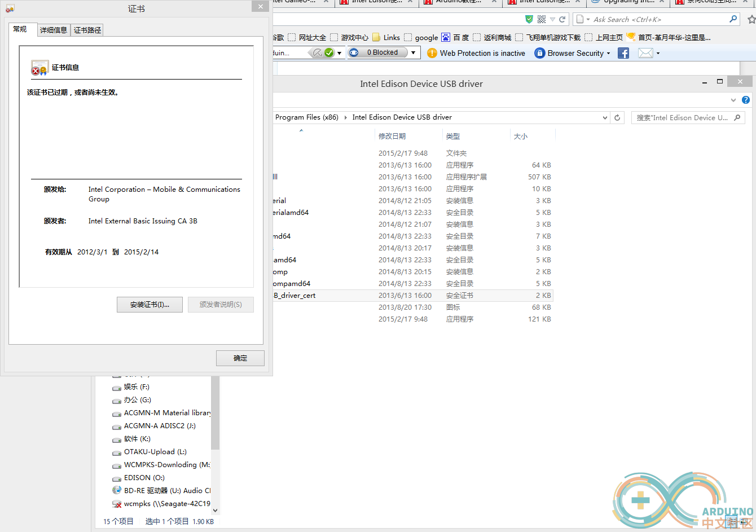Click the green checkmark safety icon in toolbar

click(329, 52)
